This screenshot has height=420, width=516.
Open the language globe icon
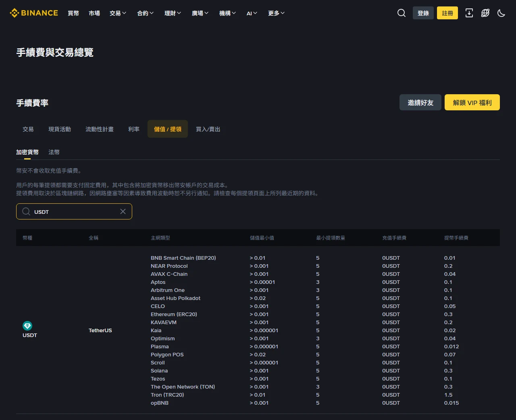click(x=485, y=13)
